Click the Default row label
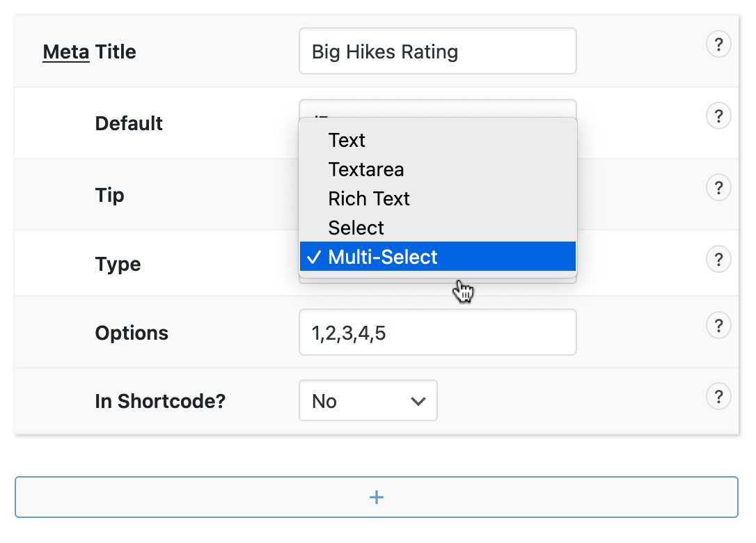The image size is (756, 543). pos(129,124)
